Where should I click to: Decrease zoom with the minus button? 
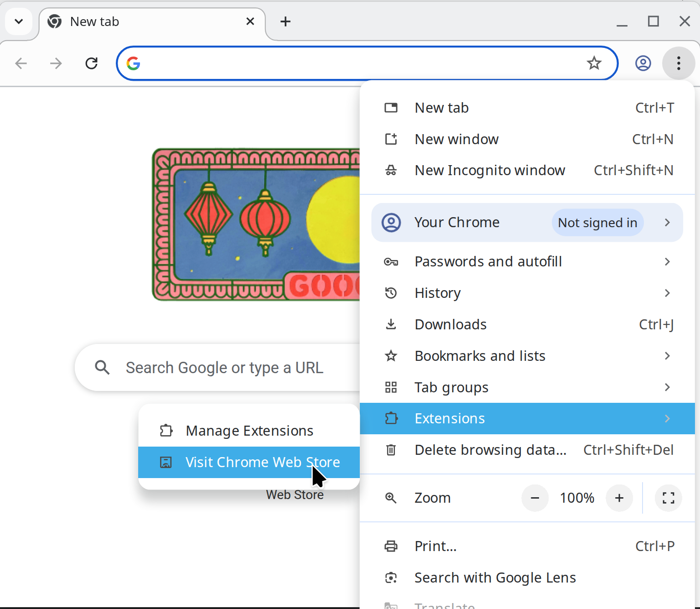click(x=535, y=498)
